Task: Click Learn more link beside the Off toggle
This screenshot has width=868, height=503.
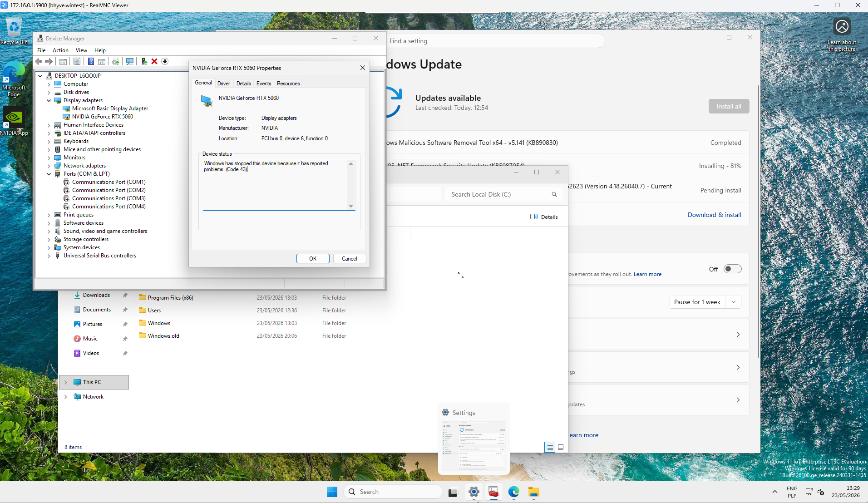Action: [647, 274]
